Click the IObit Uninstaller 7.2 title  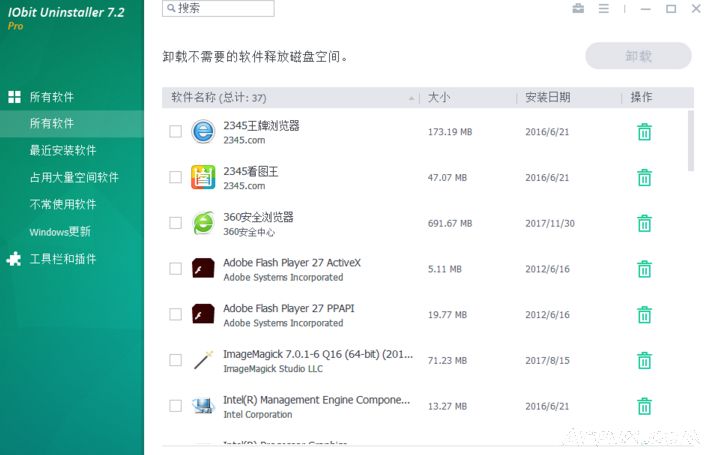click(66, 12)
